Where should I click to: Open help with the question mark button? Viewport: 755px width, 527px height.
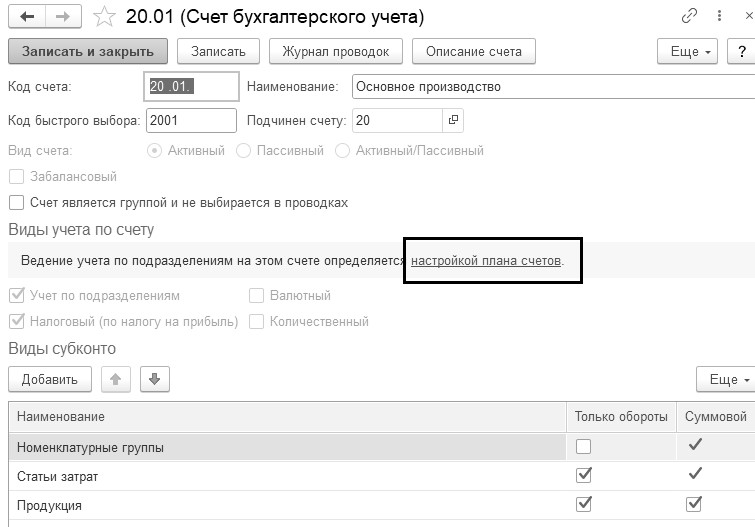click(742, 52)
